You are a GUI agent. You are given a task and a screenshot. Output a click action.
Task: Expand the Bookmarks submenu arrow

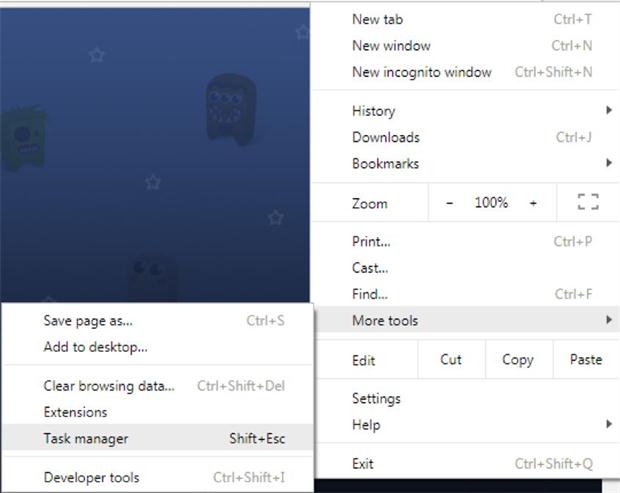coord(609,163)
